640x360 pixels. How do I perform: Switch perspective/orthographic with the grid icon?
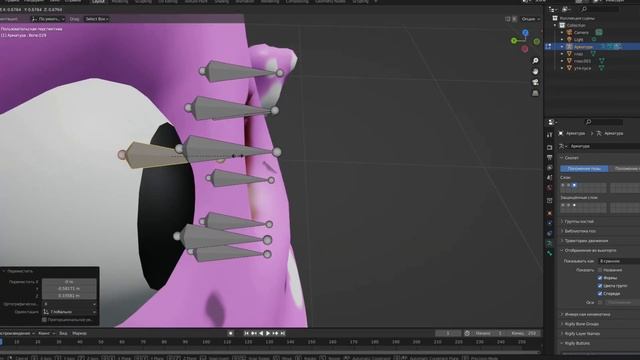pyautogui.click(x=535, y=93)
